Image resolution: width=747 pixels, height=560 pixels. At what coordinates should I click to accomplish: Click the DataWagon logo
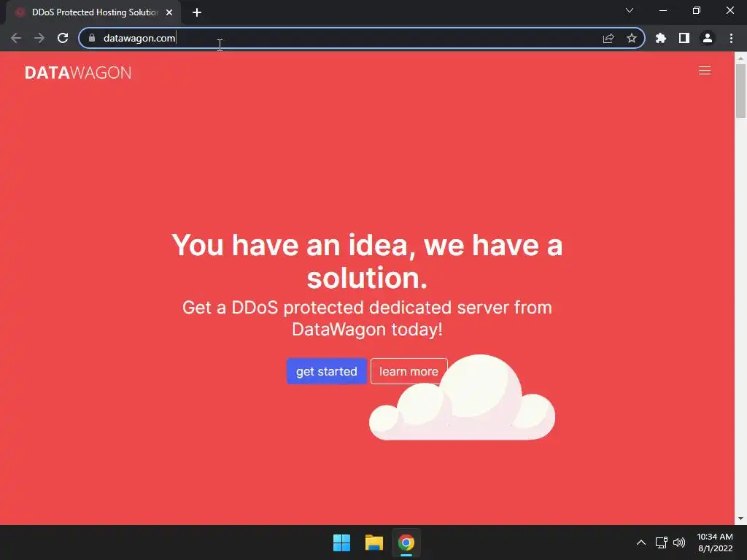78,72
